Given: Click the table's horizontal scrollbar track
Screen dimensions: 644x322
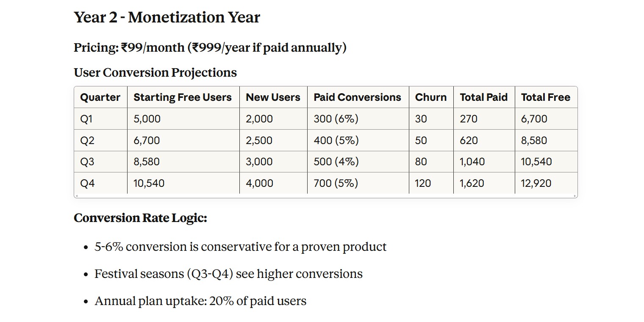Looking at the screenshot, I should point(325,196).
